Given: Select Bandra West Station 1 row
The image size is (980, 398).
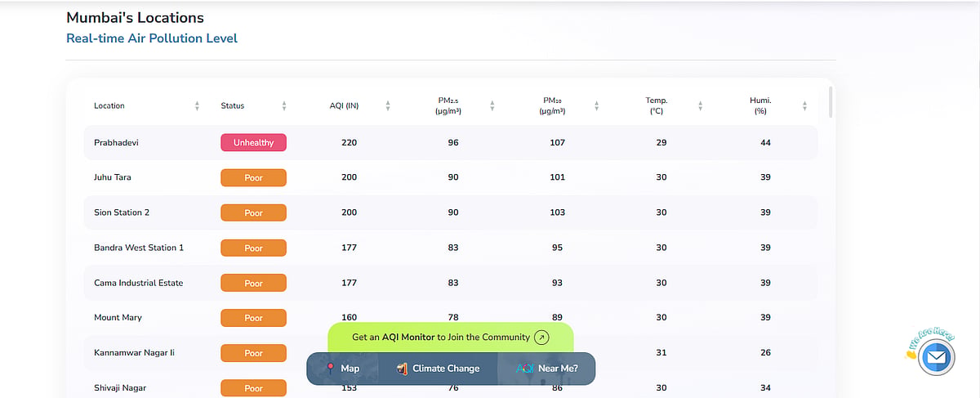Looking at the screenshot, I should point(451,248).
